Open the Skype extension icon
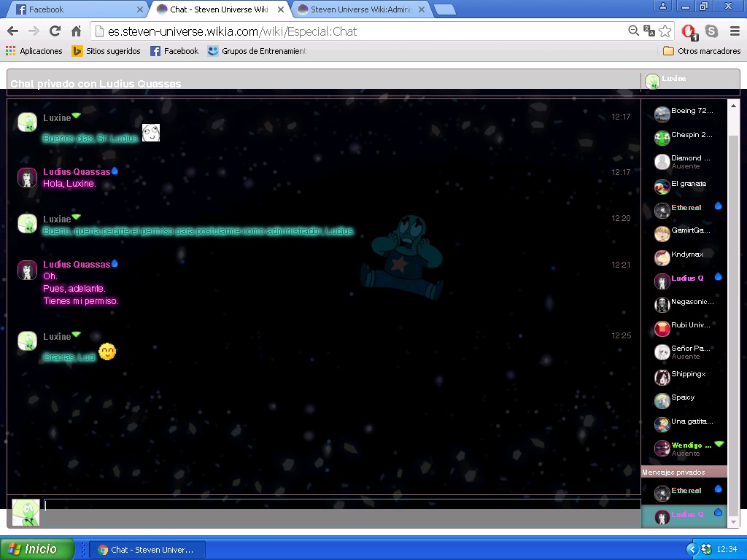The image size is (747, 560). point(711,31)
